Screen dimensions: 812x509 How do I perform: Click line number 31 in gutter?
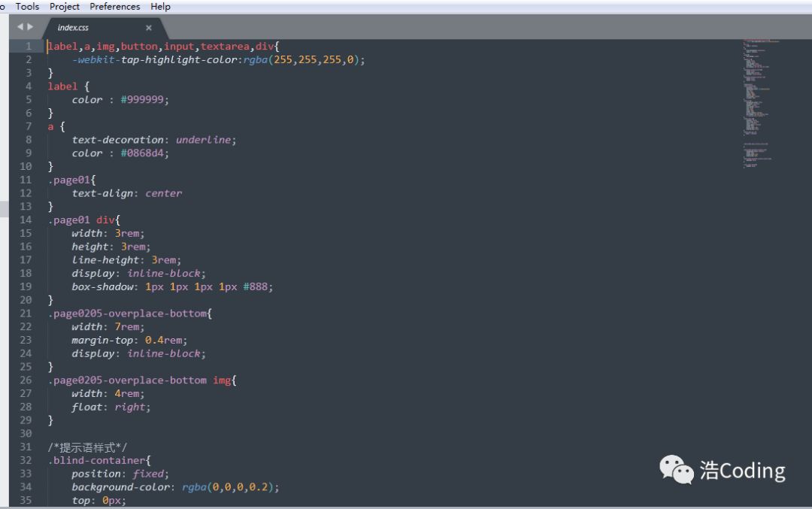pyautogui.click(x=26, y=447)
